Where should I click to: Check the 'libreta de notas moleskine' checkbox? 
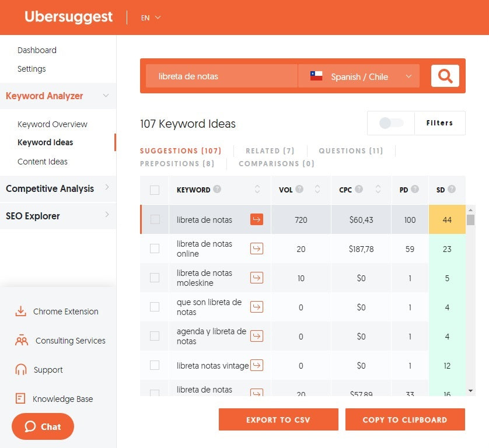[x=155, y=278]
